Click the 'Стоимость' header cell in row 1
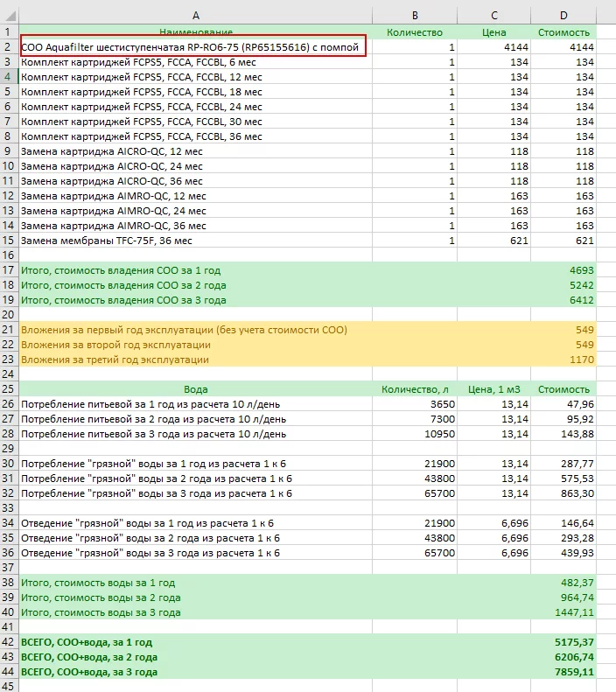 (563, 32)
